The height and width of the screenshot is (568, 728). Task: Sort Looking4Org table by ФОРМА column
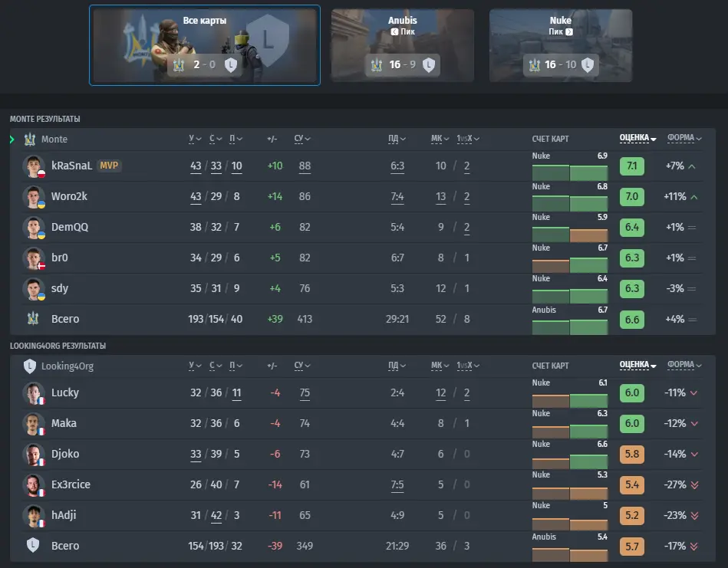684,365
